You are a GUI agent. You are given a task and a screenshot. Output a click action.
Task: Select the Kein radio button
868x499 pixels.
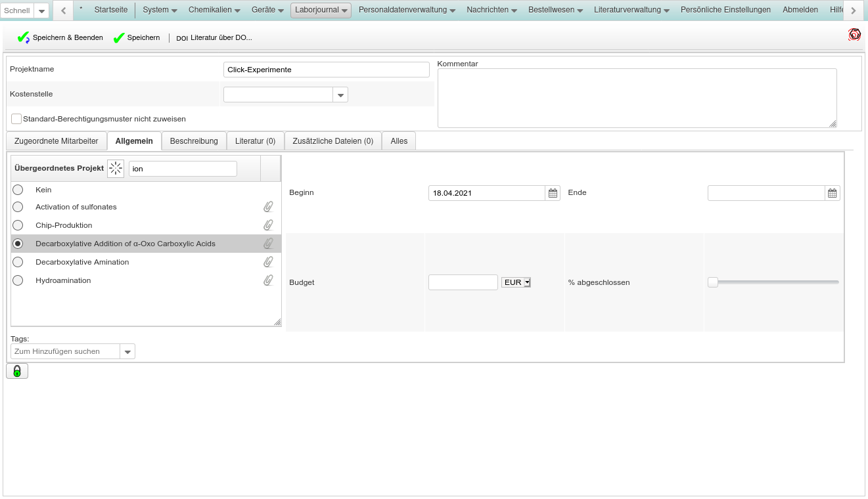18,190
